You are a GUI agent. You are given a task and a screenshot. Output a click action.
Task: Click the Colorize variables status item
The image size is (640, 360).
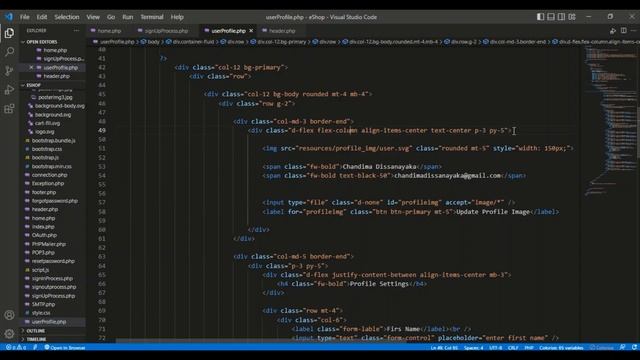[x=561, y=348]
